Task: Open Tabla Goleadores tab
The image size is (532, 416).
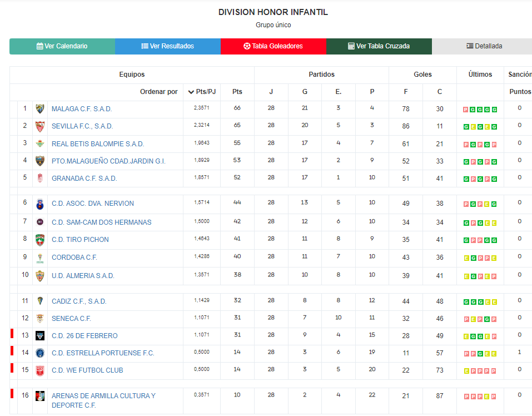Action: (x=273, y=46)
